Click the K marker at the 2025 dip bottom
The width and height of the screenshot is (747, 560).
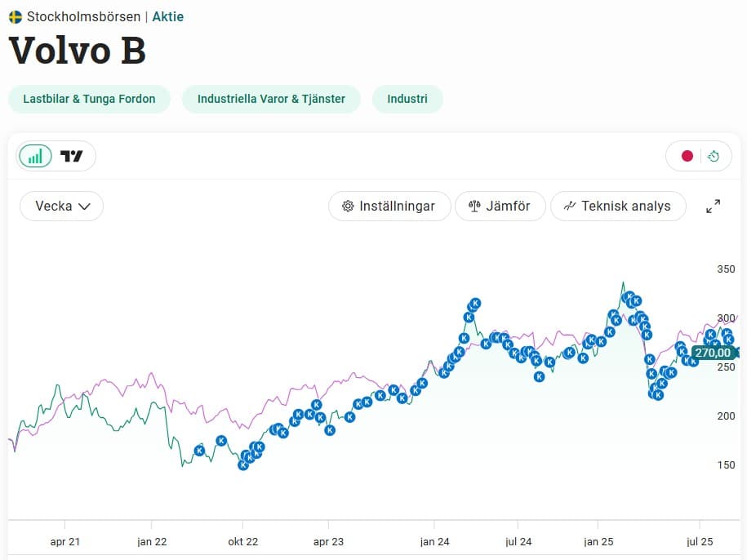tap(658, 395)
